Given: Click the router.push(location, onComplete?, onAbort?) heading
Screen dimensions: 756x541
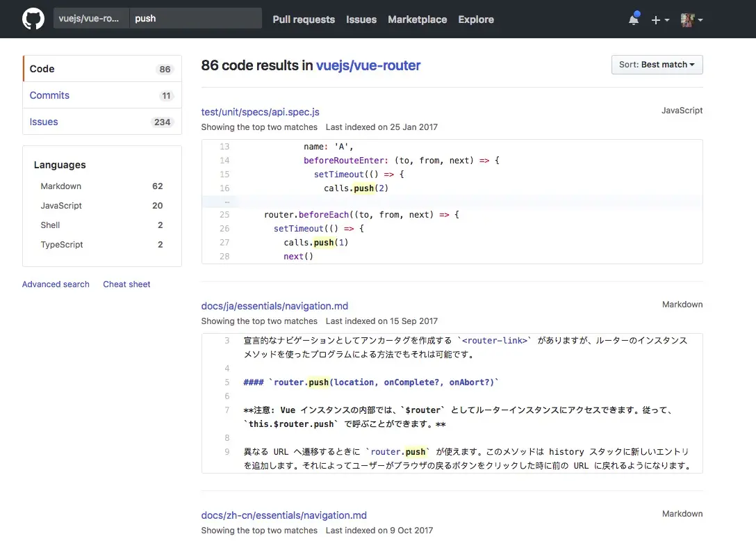Looking at the screenshot, I should (371, 382).
